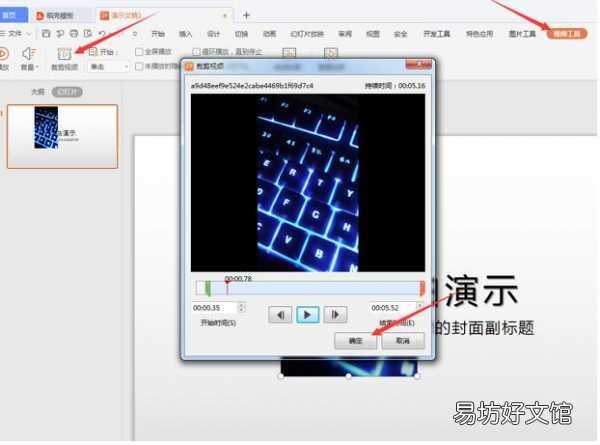Click the video preview area in the trim dialog
Screen dimensions: 600x445
tap(308, 183)
